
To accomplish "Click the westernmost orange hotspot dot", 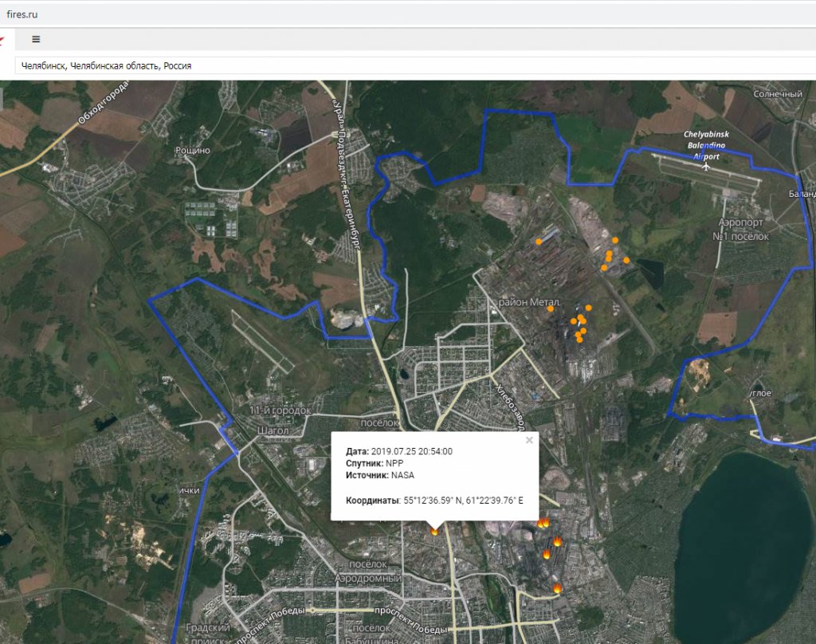I will 539,241.
